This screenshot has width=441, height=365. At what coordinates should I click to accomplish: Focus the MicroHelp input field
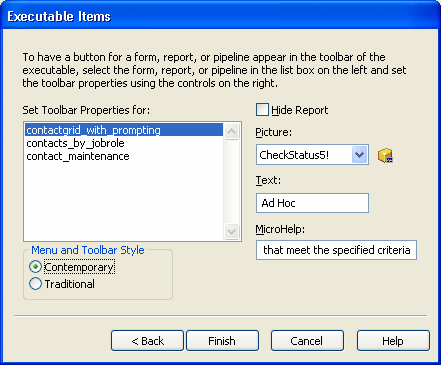click(336, 250)
